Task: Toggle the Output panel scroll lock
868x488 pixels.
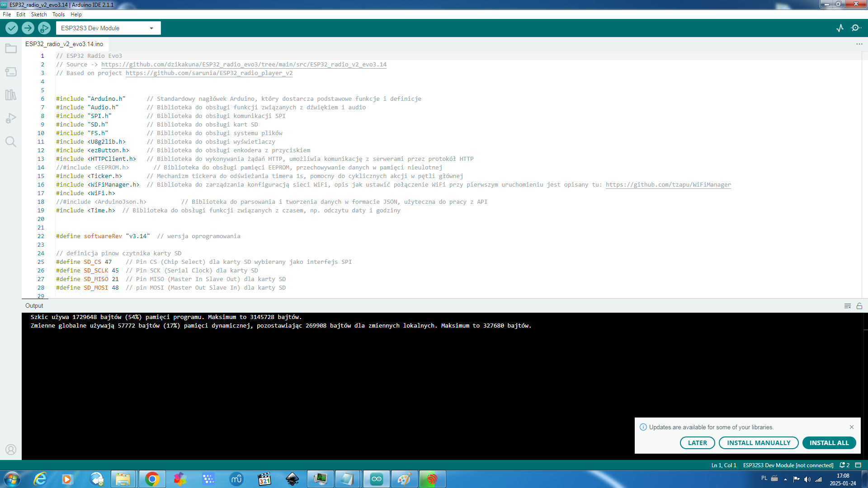Action: [859, 306]
